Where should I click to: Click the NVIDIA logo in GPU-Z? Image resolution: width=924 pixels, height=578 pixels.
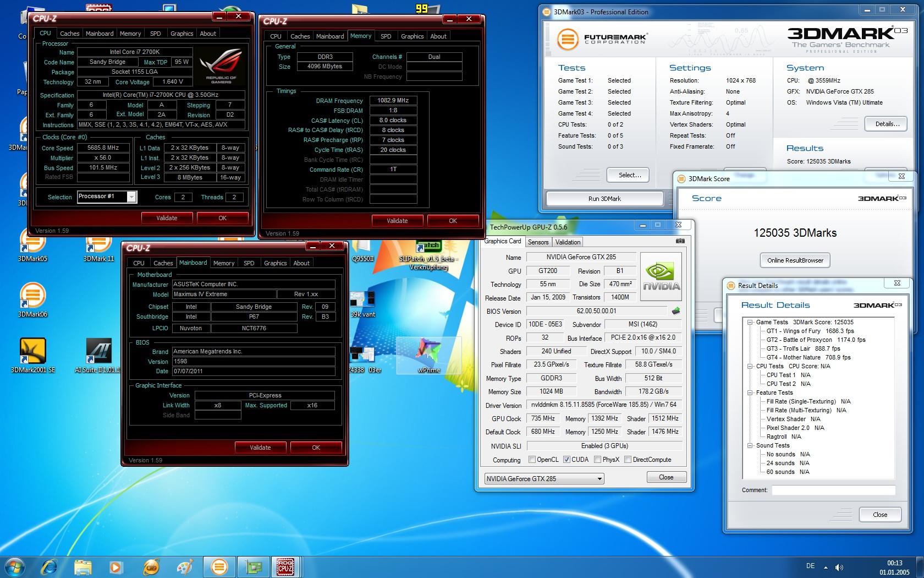pyautogui.click(x=661, y=276)
